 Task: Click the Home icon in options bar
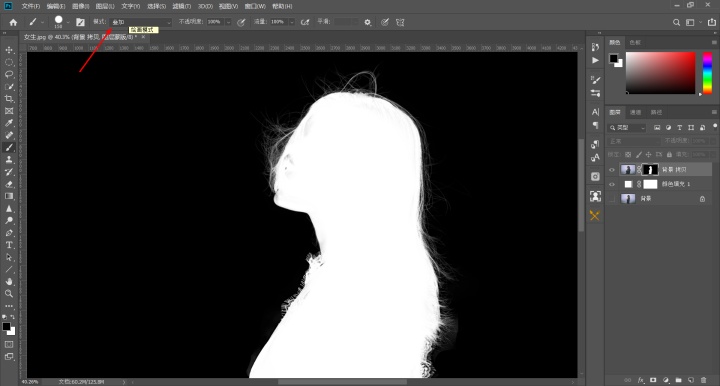click(x=13, y=22)
